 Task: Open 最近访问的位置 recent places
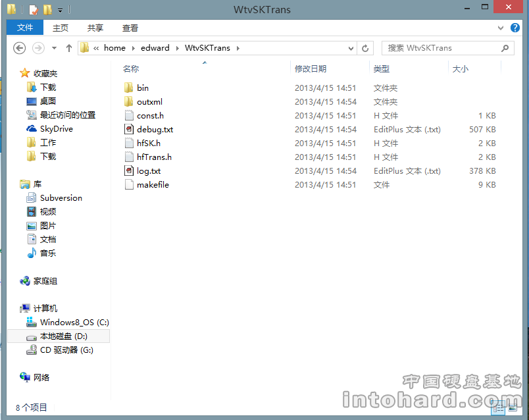[68, 115]
